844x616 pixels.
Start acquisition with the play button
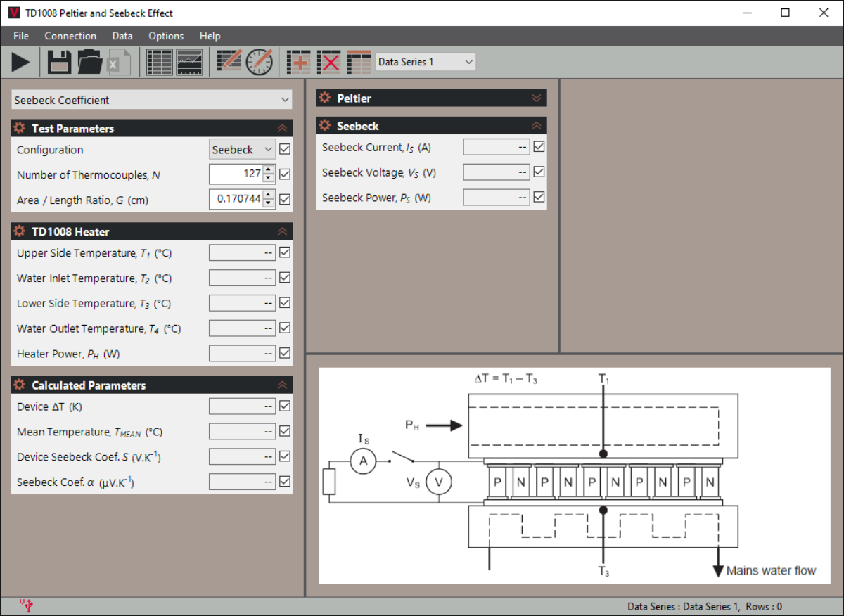click(21, 62)
